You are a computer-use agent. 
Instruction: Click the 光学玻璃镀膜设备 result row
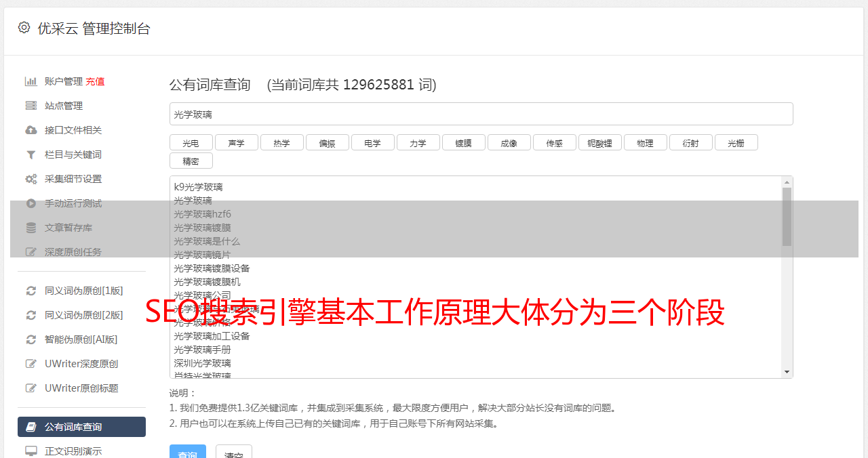[x=212, y=268]
